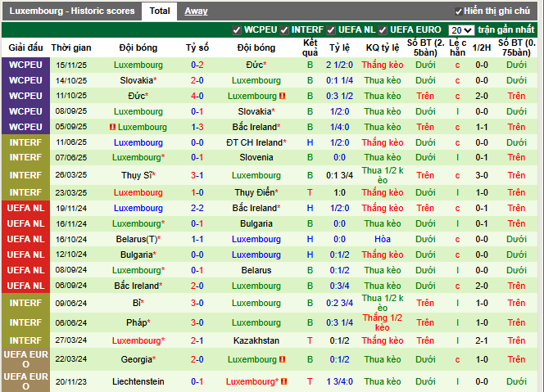Open the 3-0 score of Pháp vs Luxembourg
The width and height of the screenshot is (544, 392).
coord(197,322)
